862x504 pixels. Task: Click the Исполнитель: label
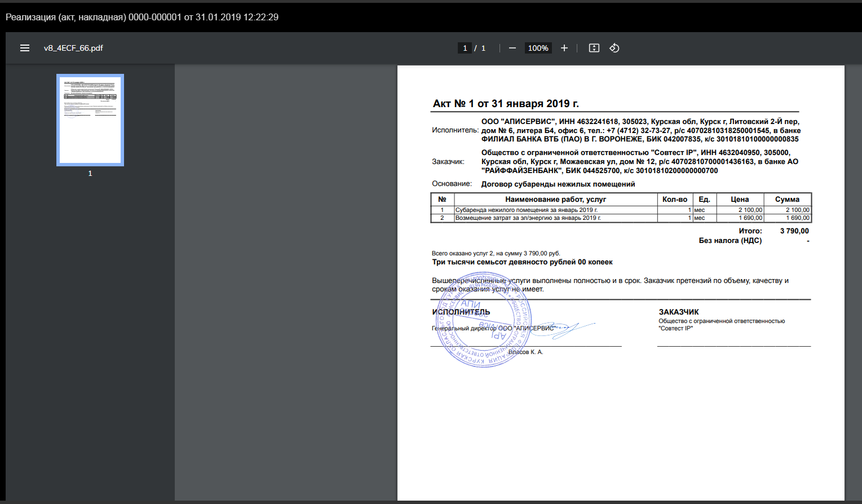click(x=455, y=130)
